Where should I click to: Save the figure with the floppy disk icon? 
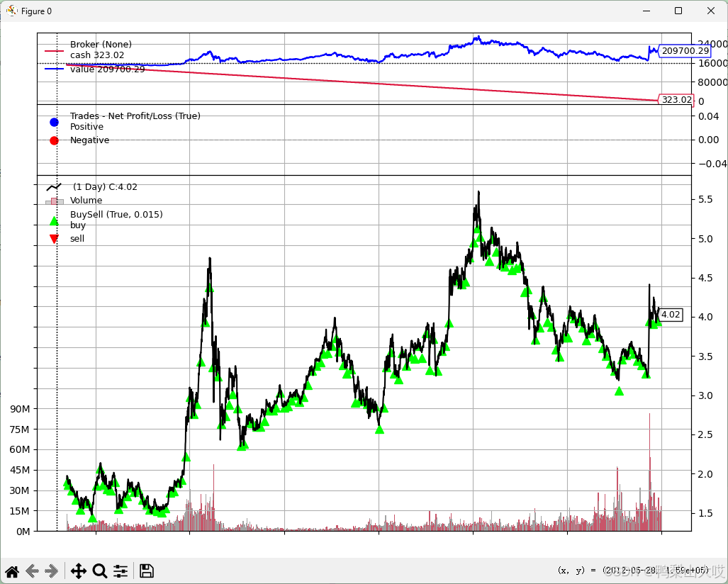(146, 571)
